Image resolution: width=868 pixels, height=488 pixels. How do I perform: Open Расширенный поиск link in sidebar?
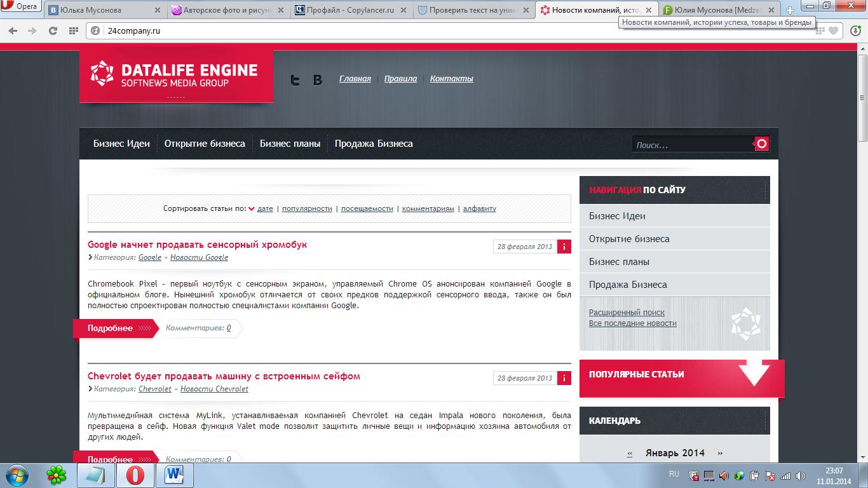coord(627,313)
